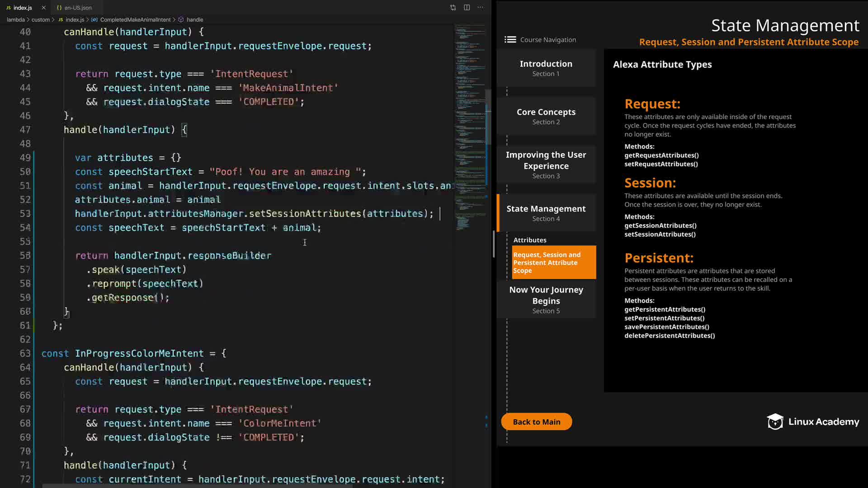The width and height of the screenshot is (868, 488).
Task: Open Now Your Journey Begins section
Action: (546, 300)
